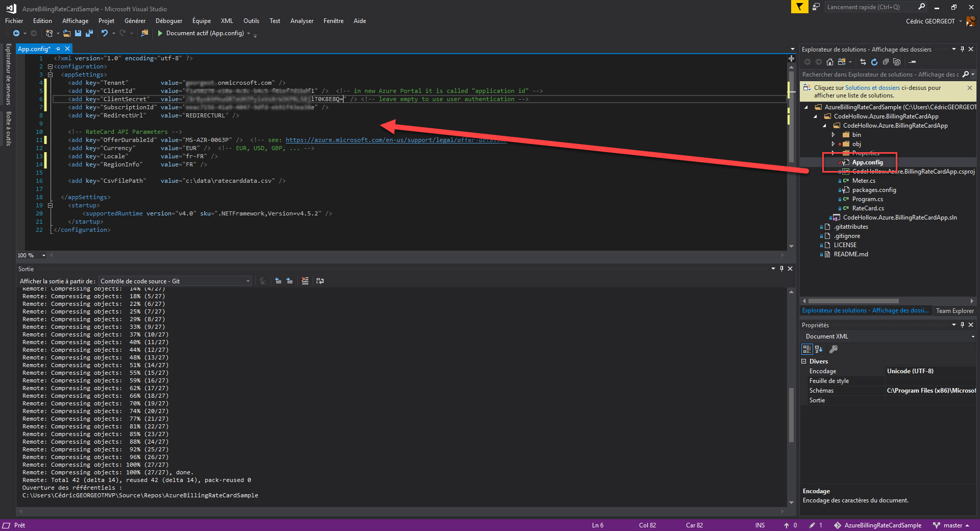The width and height of the screenshot is (980, 531).
Task: Switch to the Team Explorer tab
Action: pyautogui.click(x=954, y=310)
